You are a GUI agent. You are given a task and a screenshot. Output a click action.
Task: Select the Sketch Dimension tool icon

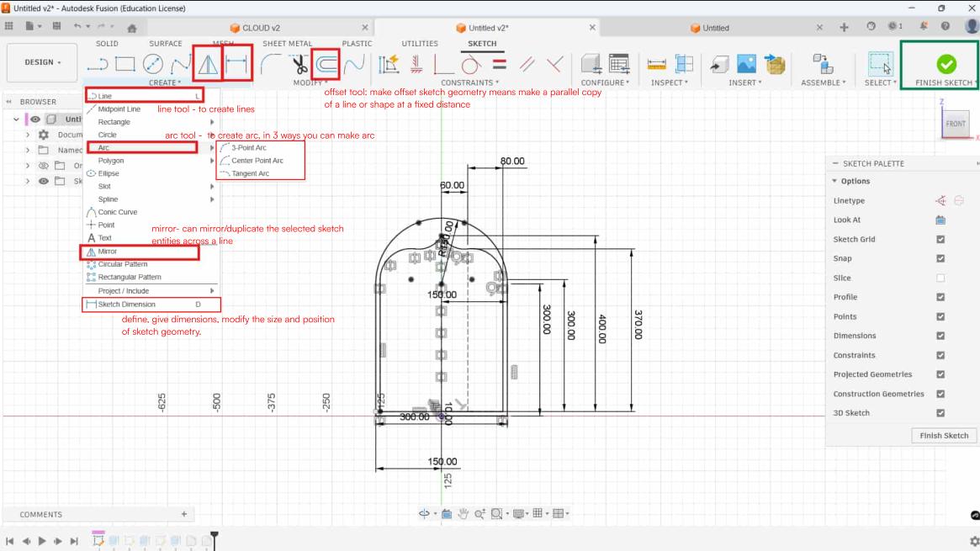(237, 64)
